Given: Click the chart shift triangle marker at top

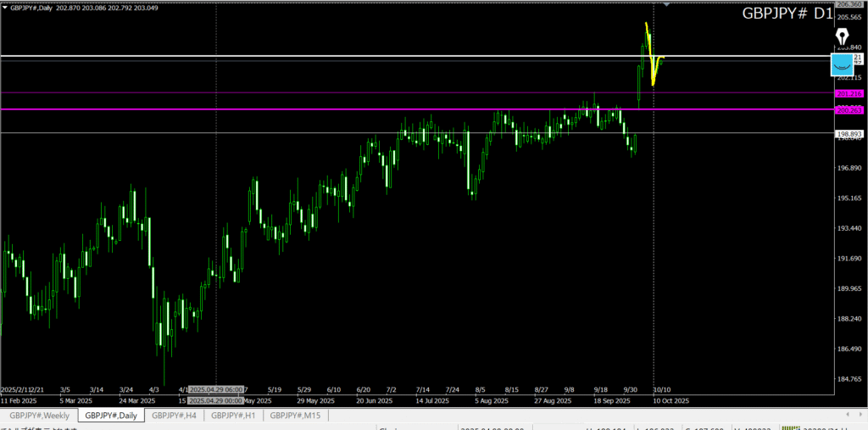Looking at the screenshot, I should point(666,5).
